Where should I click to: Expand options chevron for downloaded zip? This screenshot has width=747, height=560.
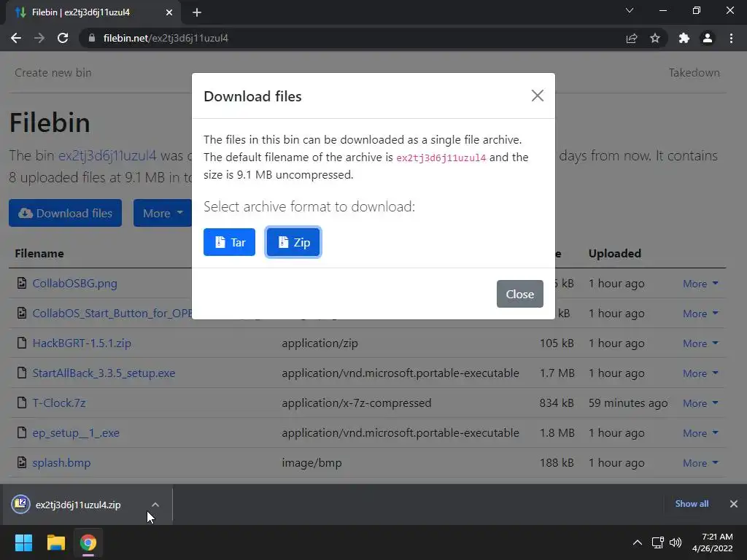click(155, 505)
